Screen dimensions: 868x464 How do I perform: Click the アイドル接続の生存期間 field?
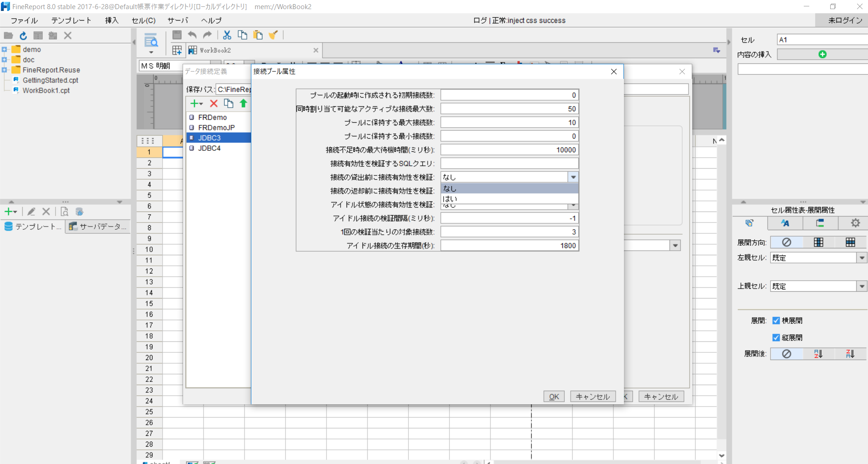pos(510,245)
